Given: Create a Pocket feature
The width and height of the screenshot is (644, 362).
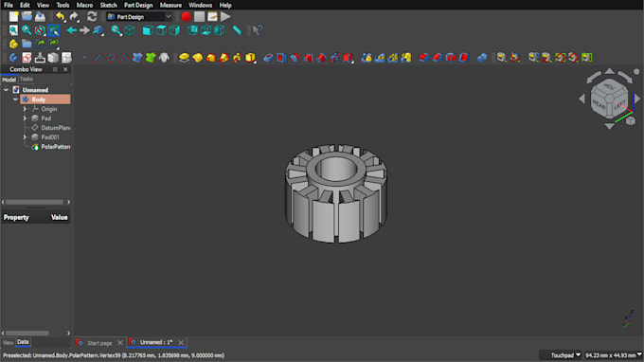Looking at the screenshot, I should point(268,58).
